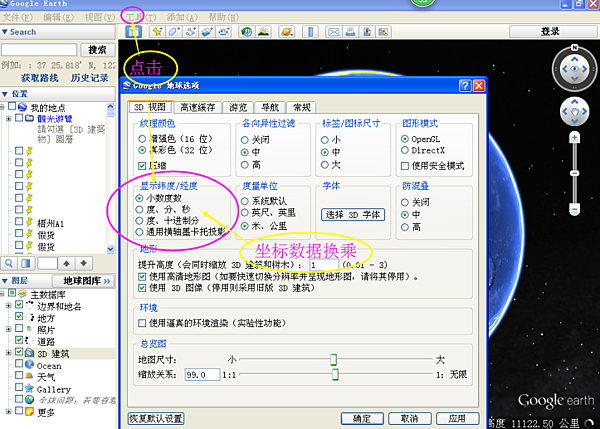Open historical imagery clock icon
600x429 pixels.
(x=247, y=32)
